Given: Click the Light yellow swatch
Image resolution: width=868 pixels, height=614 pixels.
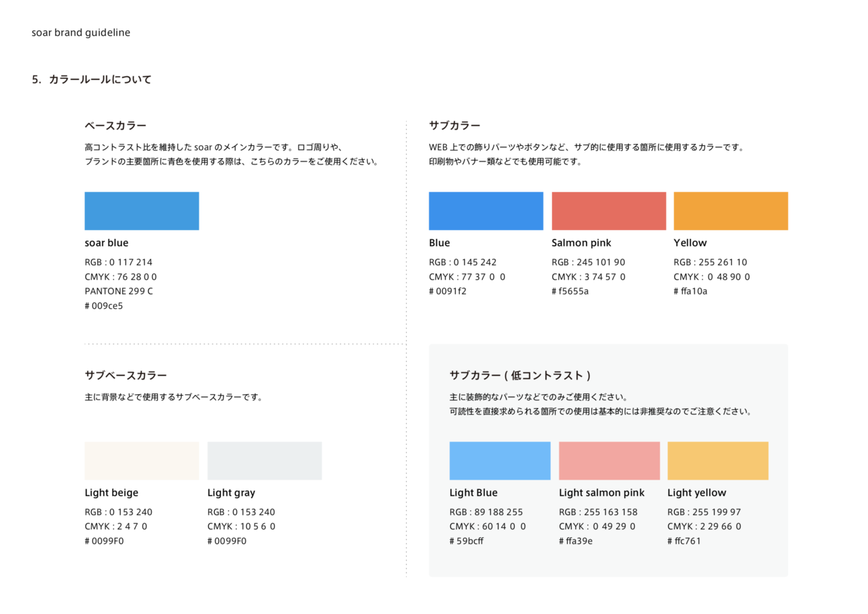Looking at the screenshot, I should pyautogui.click(x=717, y=461).
